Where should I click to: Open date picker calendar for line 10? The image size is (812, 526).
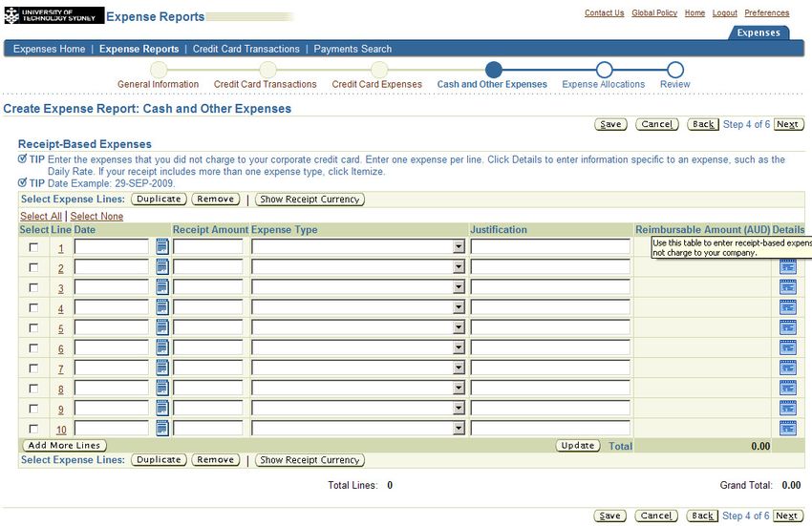point(162,429)
